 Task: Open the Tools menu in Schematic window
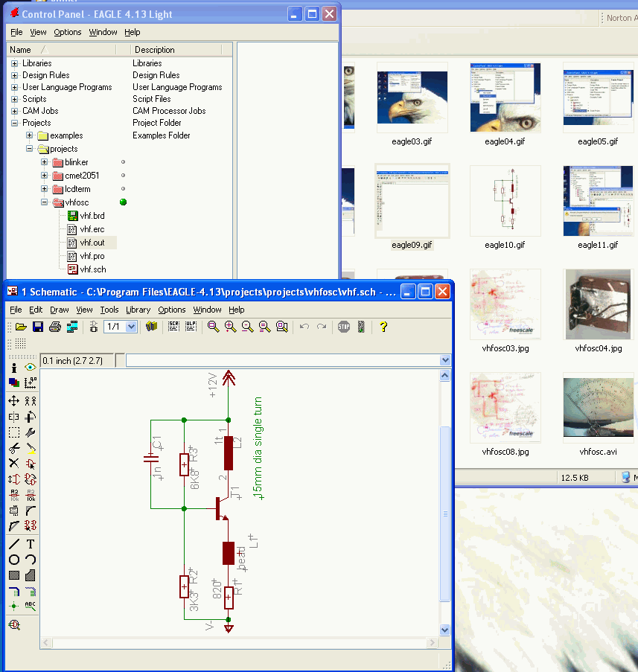[109, 310]
